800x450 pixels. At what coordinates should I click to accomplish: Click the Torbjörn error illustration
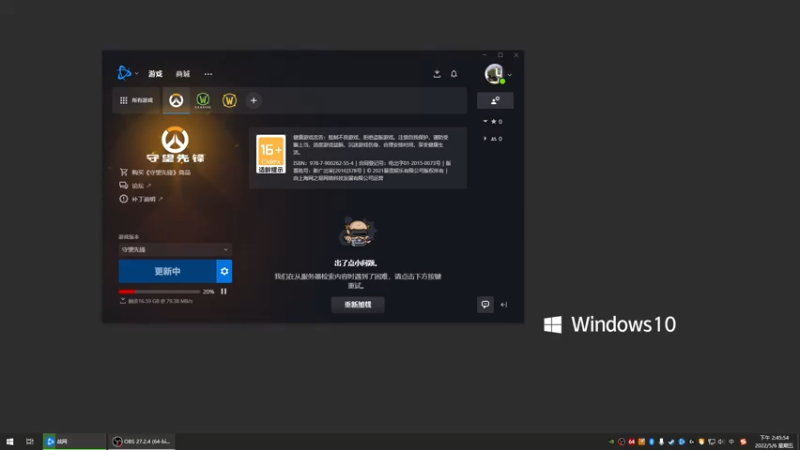[357, 232]
